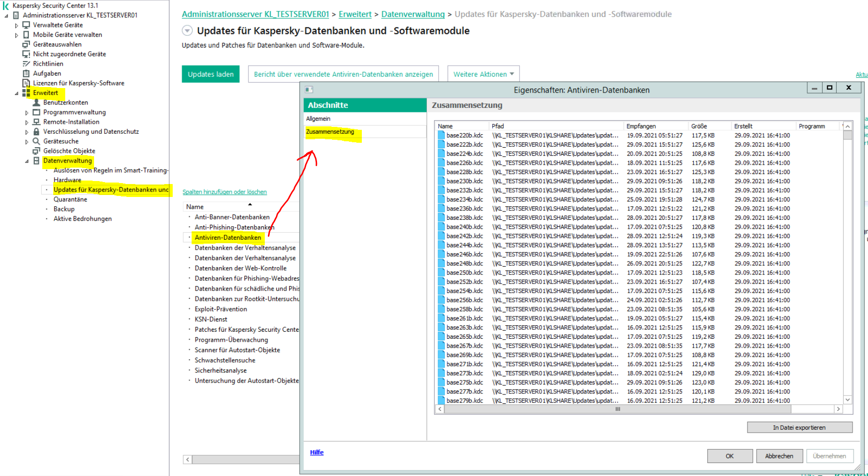Expand the Programmverwaltung tree node
Screen dimensions: 868x476
coord(27,113)
